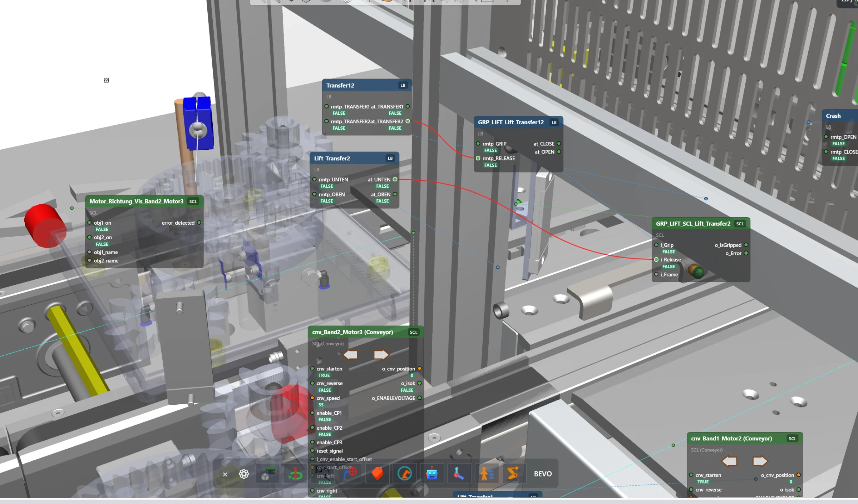Click the o_IsGripped output port

[746, 245]
